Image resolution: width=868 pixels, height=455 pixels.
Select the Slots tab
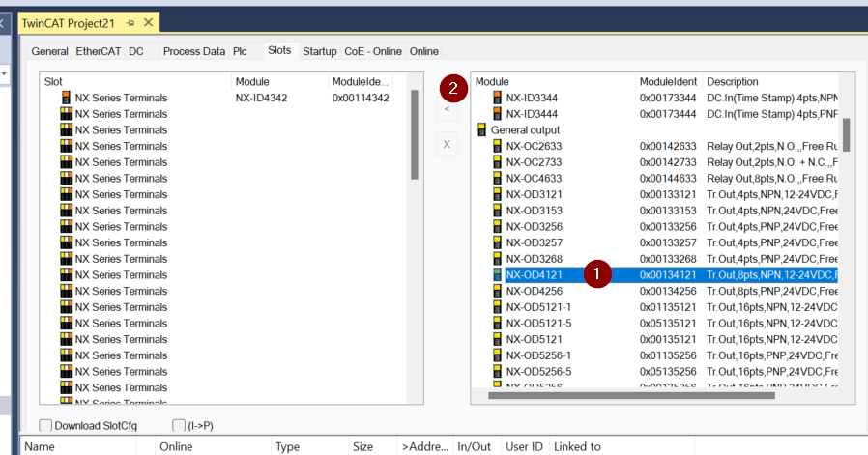click(279, 50)
